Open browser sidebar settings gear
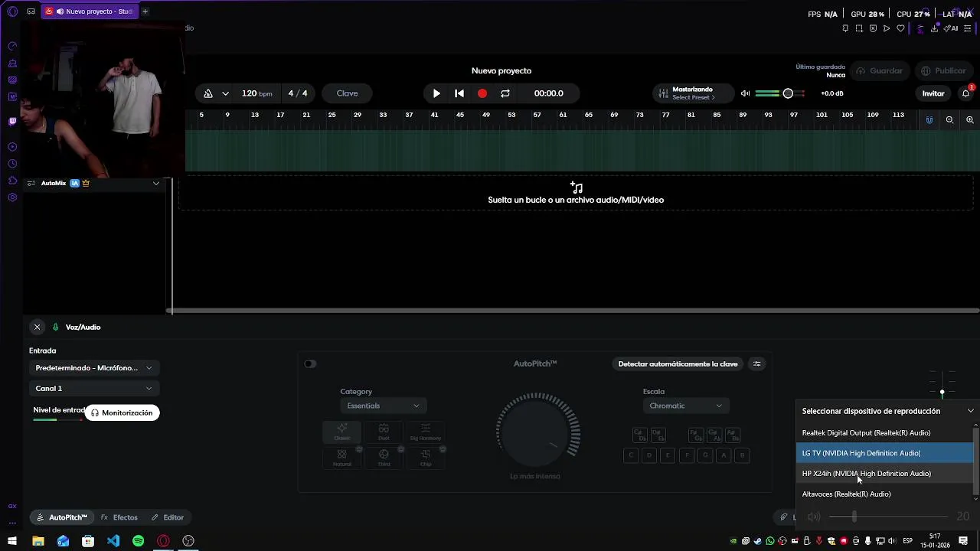This screenshot has width=980, height=551. (12, 197)
